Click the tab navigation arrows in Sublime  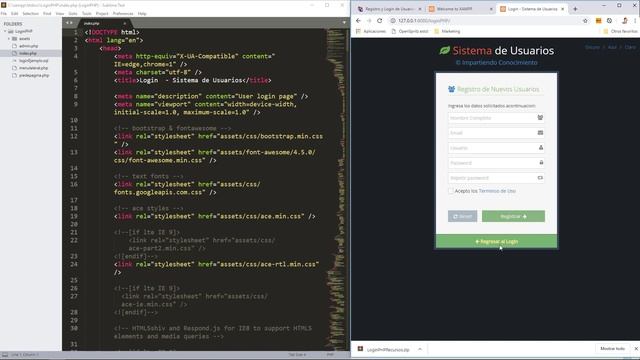coord(69,23)
